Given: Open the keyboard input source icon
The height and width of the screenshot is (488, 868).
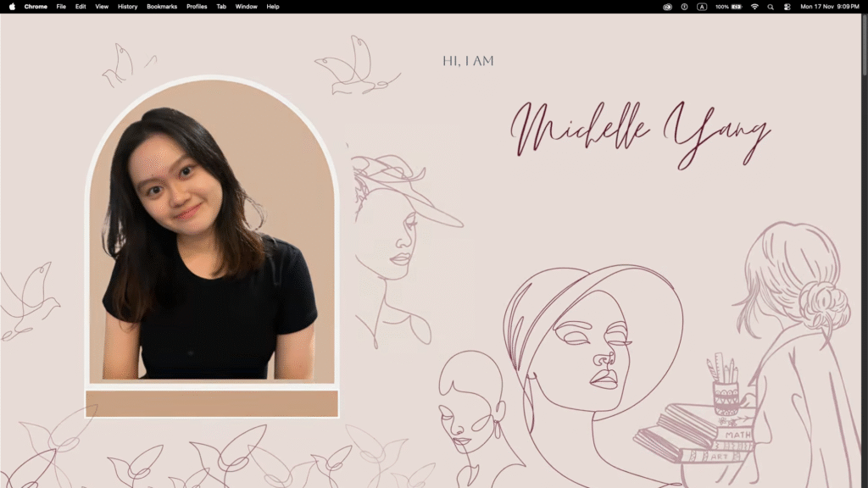Looking at the screenshot, I should point(702,6).
